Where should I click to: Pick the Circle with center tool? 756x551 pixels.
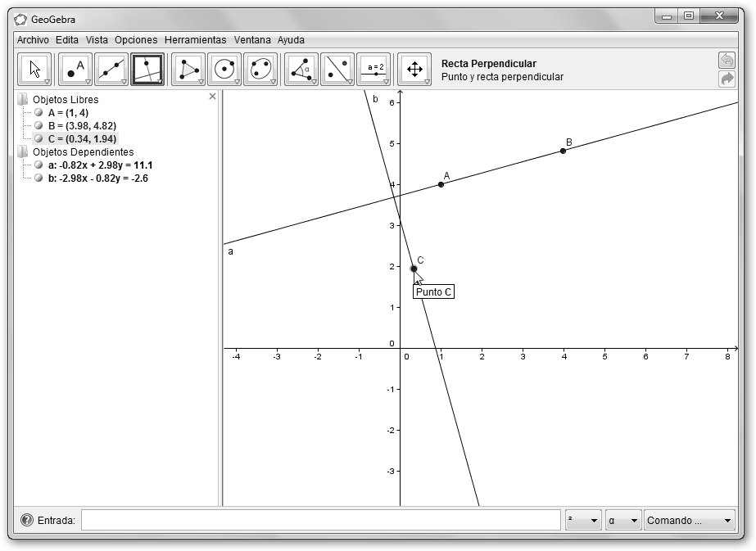tap(224, 70)
